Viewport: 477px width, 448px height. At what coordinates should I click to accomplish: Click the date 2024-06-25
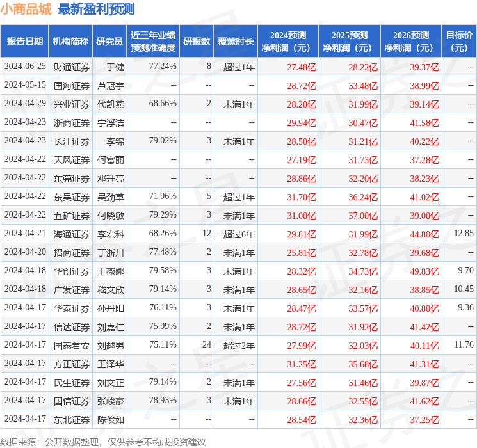click(x=25, y=66)
